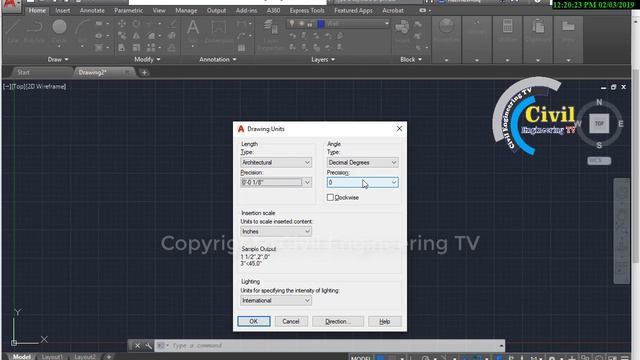This screenshot has height=360, width=640.
Task: Switch to the Layout1 tab
Action: [52, 357]
